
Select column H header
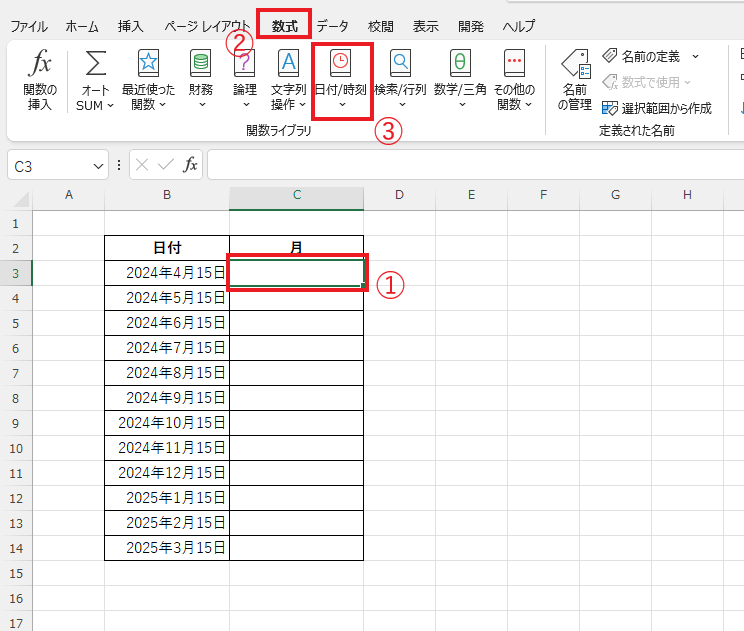pos(687,195)
